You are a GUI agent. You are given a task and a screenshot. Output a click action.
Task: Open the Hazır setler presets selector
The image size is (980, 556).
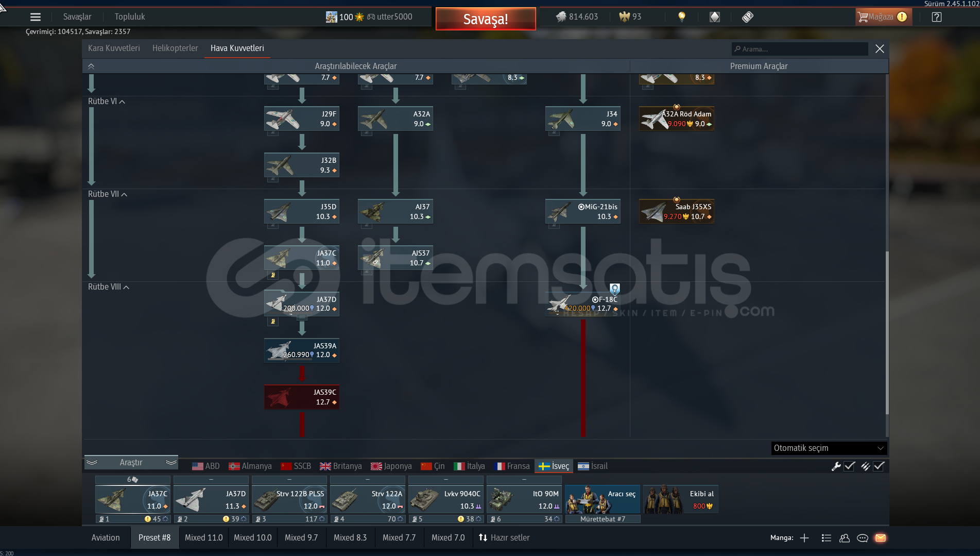coord(504,537)
